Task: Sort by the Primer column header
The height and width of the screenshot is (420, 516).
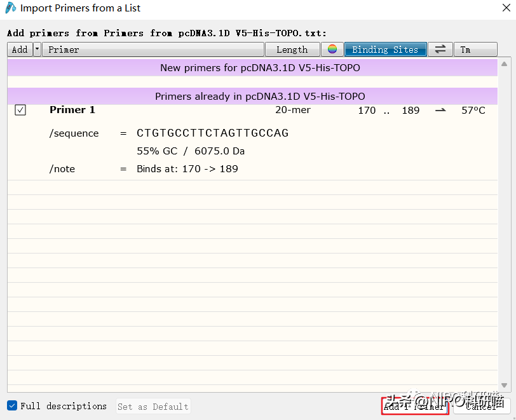Action: 153,50
